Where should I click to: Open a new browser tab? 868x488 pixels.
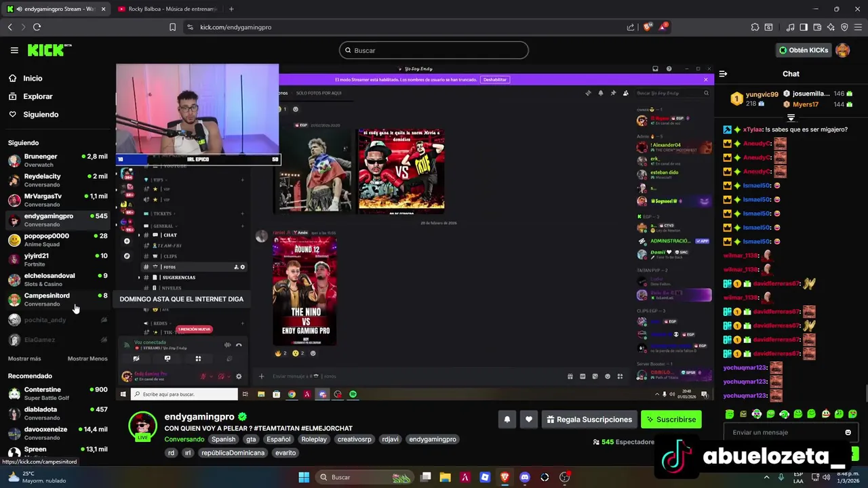[231, 9]
